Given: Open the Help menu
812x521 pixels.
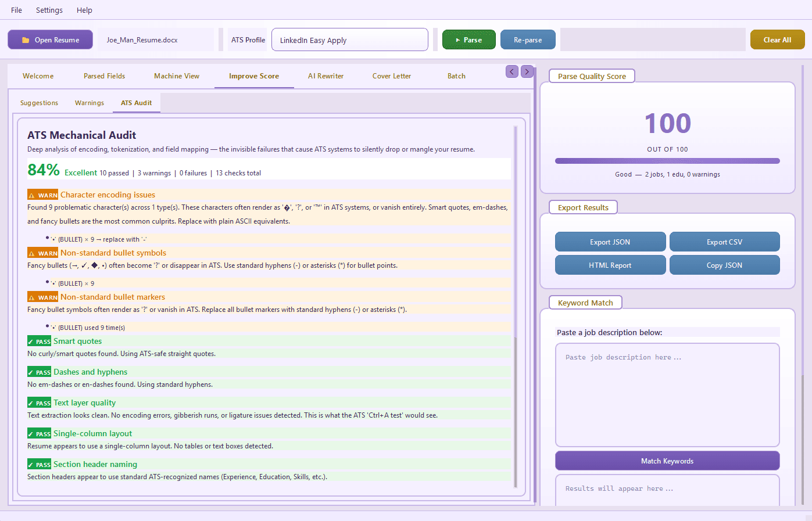Looking at the screenshot, I should [x=84, y=10].
